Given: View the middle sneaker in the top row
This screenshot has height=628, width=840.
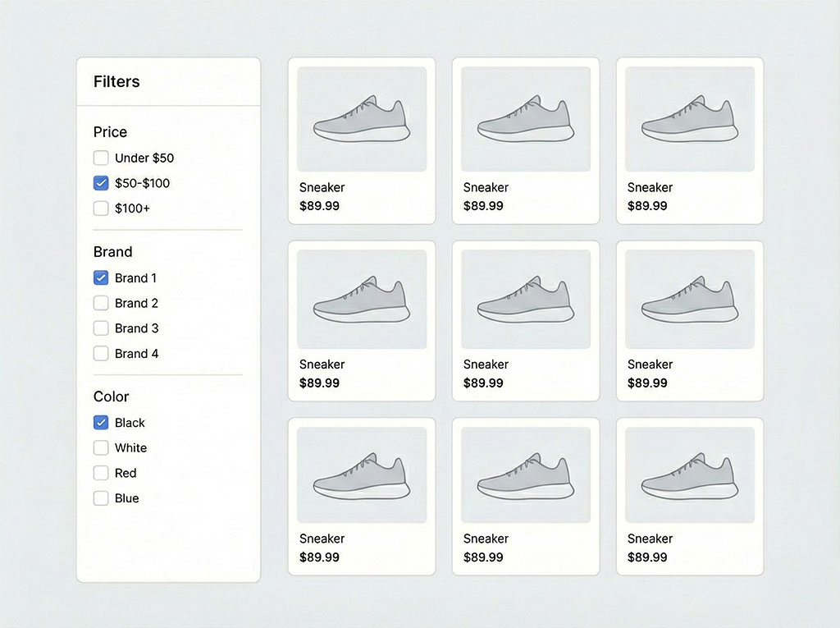Looking at the screenshot, I should 526,117.
